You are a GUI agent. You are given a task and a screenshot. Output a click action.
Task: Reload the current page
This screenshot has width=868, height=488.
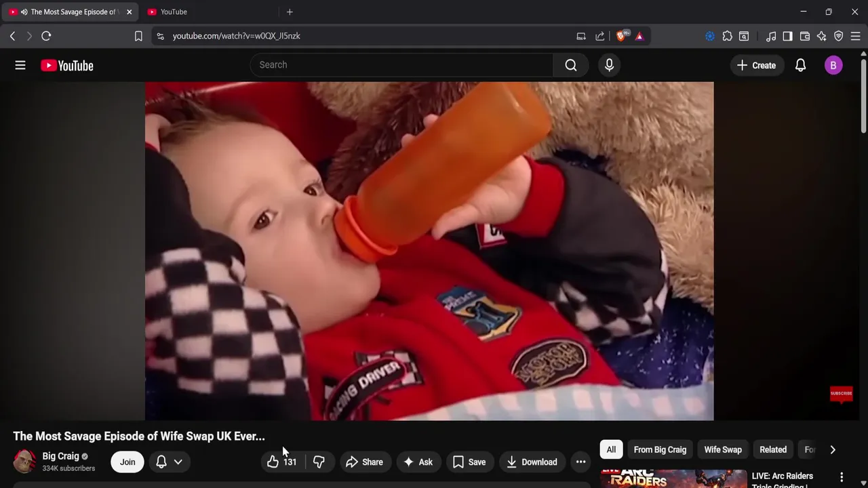[x=46, y=36]
